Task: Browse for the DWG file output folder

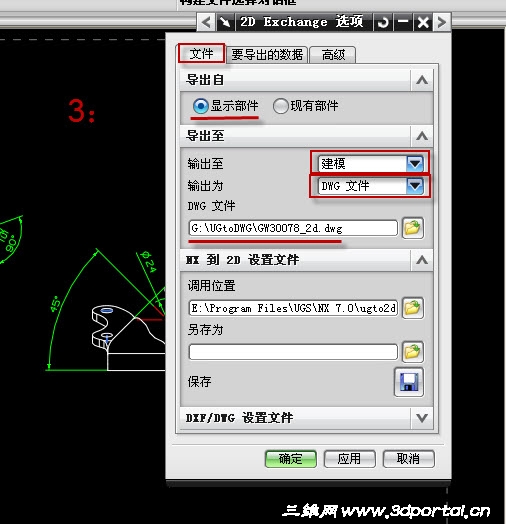Action: [x=413, y=228]
